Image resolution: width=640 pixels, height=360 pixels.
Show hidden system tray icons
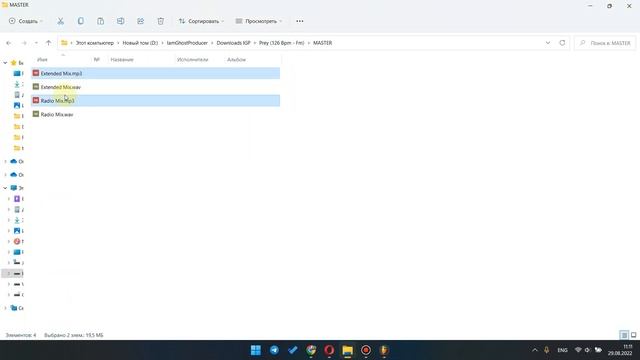(x=535, y=350)
